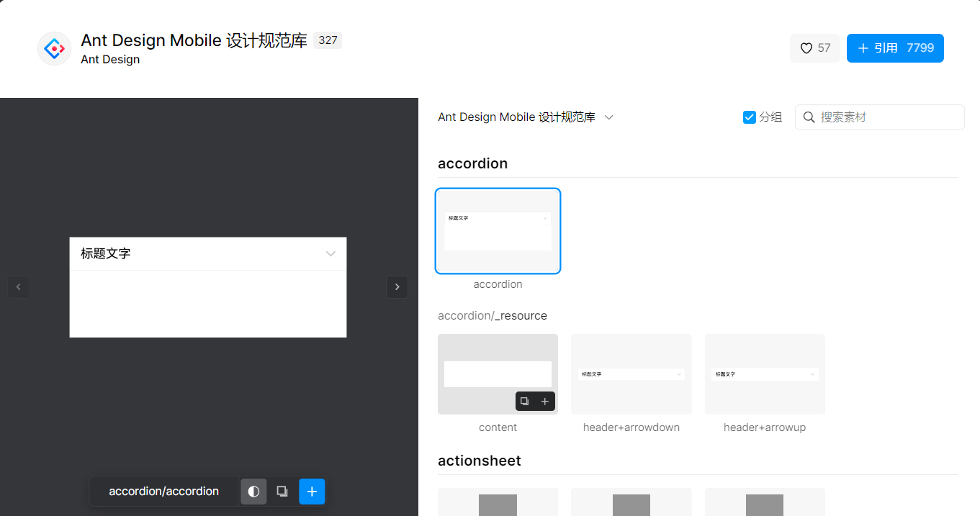Click the accordion/_resource subgroup label
Screen dimensions: 980x516
(x=493, y=316)
